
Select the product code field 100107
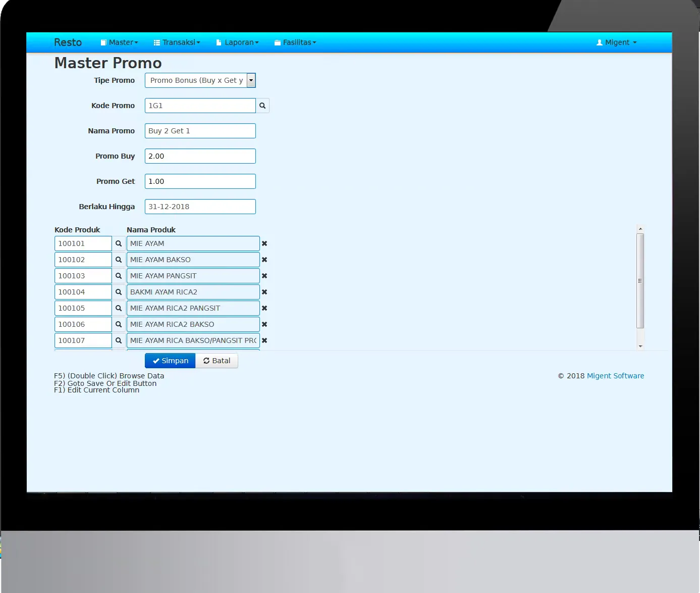click(83, 340)
